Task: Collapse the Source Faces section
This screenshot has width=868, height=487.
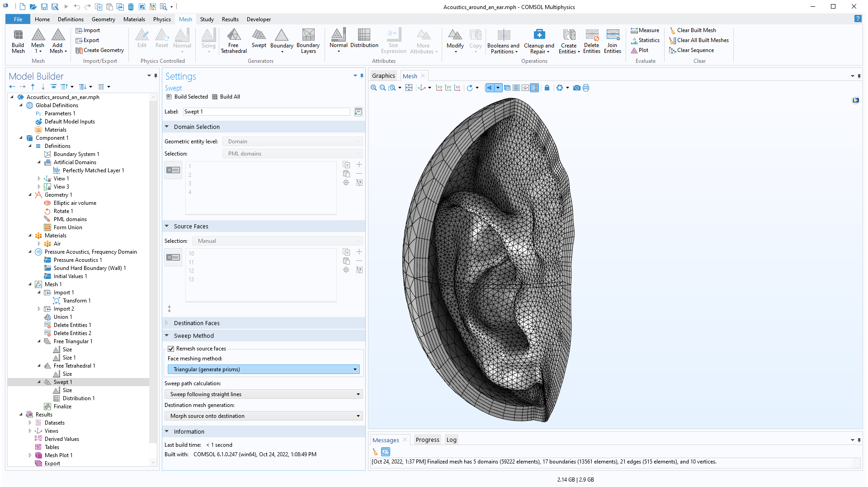Action: click(x=167, y=226)
